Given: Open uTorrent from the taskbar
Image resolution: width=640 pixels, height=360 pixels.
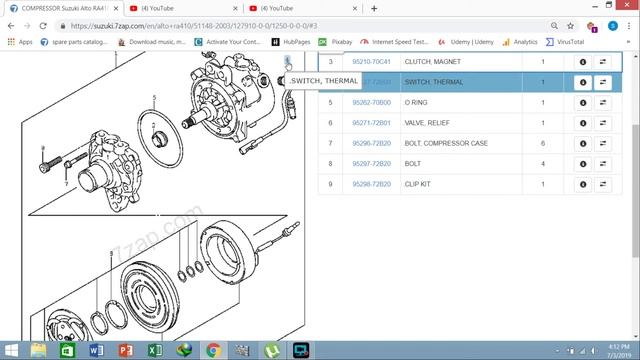Looking at the screenshot, I should coord(272,350).
